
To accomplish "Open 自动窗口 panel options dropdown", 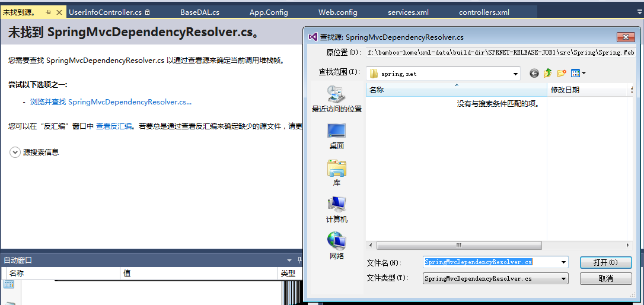I will (x=289, y=260).
